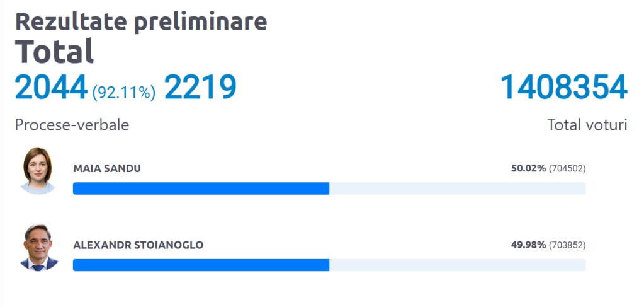Click the 92.11% processed percentage
The height and width of the screenshot is (307, 644).
(124, 93)
